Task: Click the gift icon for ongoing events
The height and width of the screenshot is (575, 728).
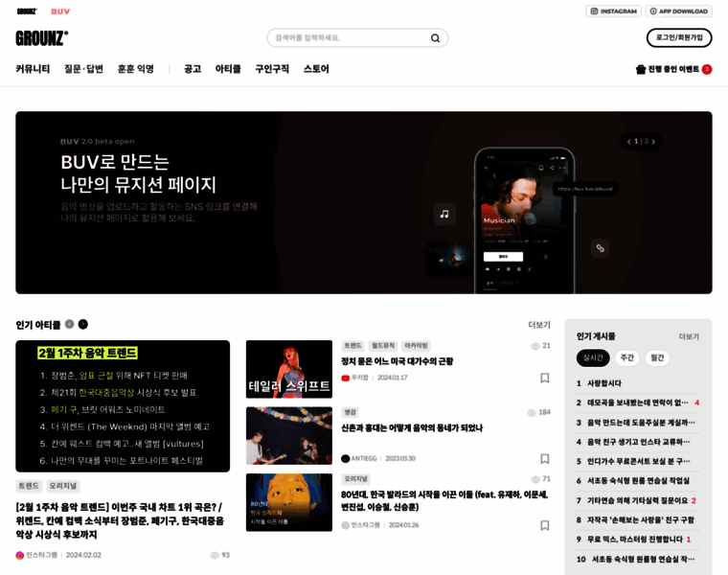Action: [641, 69]
